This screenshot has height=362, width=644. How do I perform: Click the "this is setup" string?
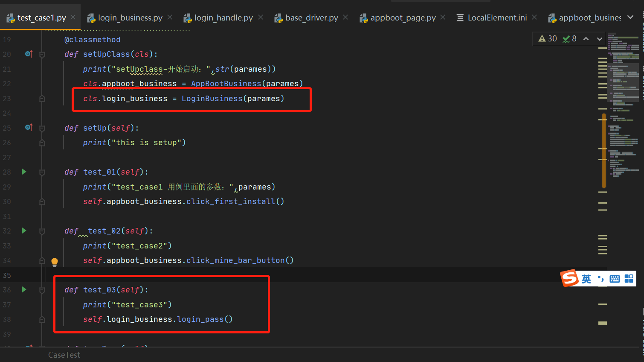146,143
